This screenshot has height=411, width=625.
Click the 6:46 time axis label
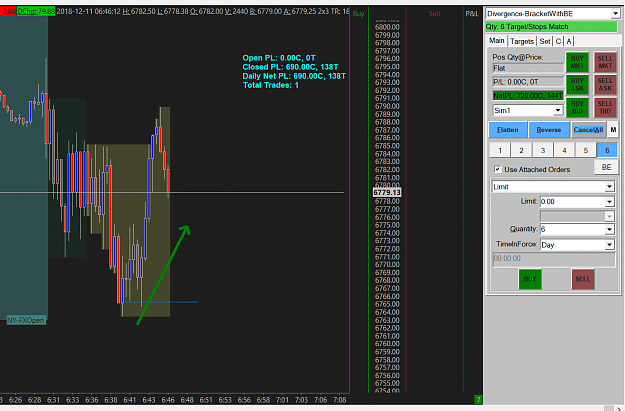click(168, 400)
